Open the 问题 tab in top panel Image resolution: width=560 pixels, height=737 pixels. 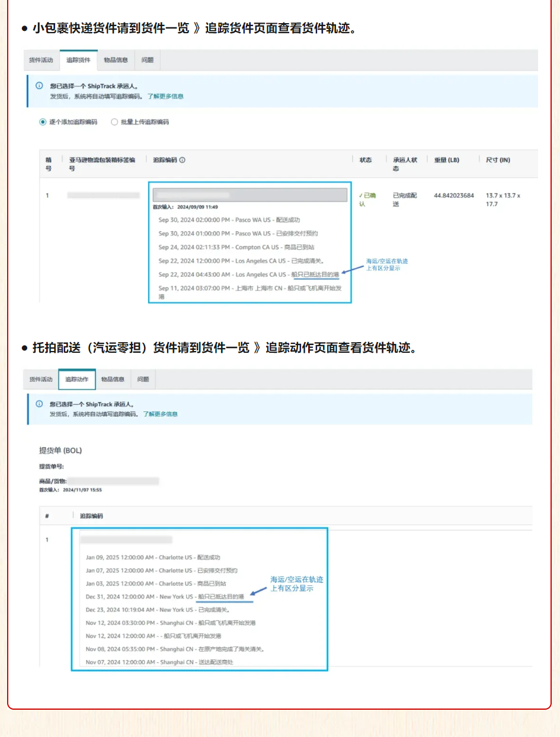[x=147, y=60]
